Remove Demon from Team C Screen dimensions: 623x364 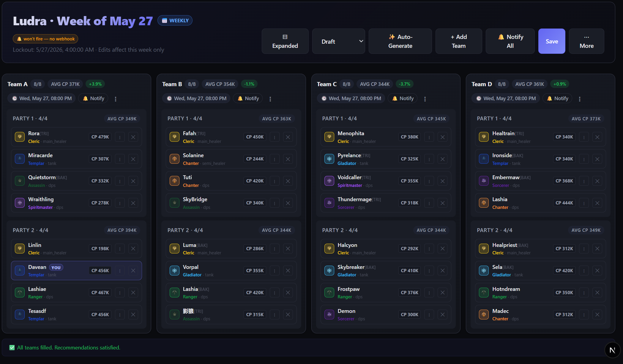tap(443, 315)
